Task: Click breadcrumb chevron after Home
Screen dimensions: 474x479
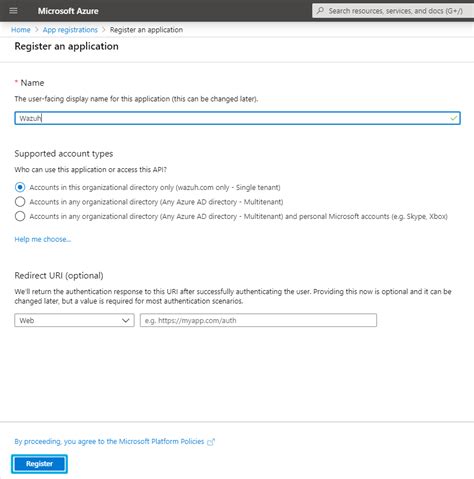Action: pyautogui.click(x=37, y=30)
